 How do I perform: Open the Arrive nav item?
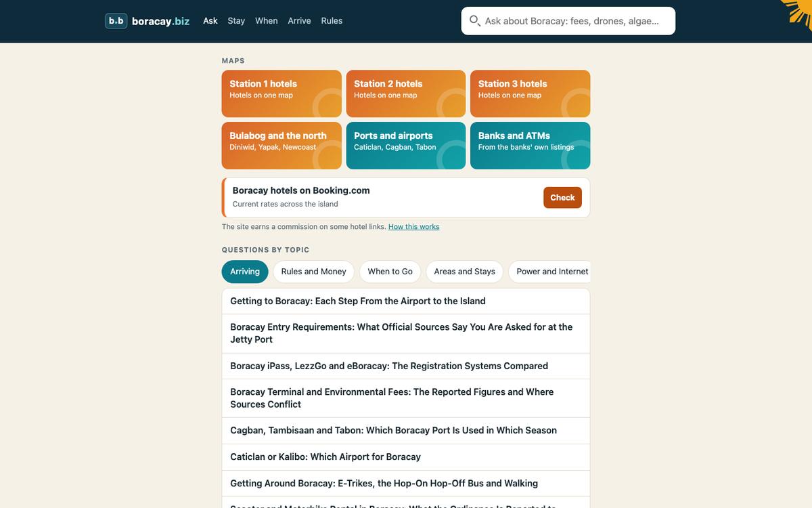[299, 21]
